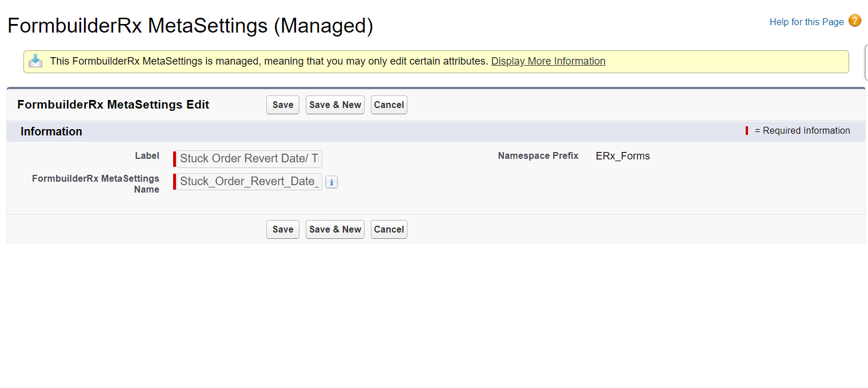Open the Help for this Page link
The width and height of the screenshot is (868, 388).
pyautogui.click(x=806, y=22)
